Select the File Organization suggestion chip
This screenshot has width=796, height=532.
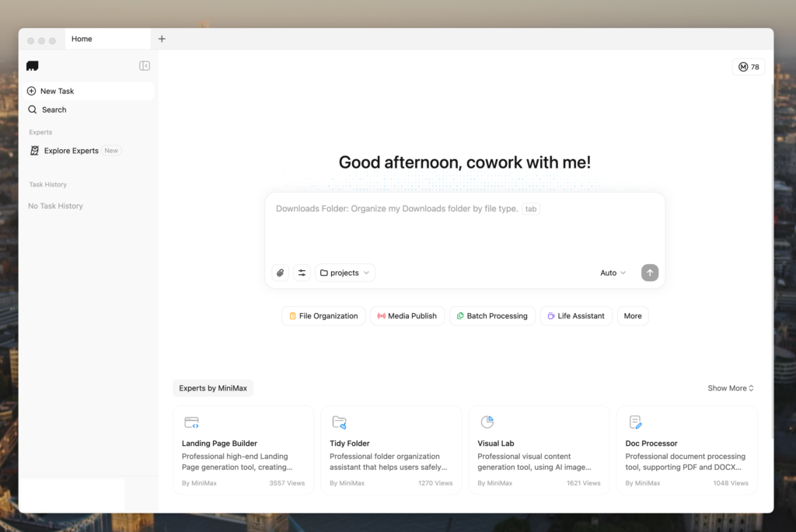pos(323,316)
